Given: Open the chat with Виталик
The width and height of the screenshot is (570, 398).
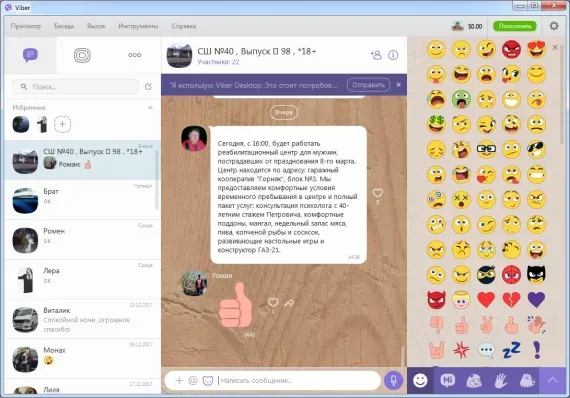Looking at the screenshot, I should [82, 319].
